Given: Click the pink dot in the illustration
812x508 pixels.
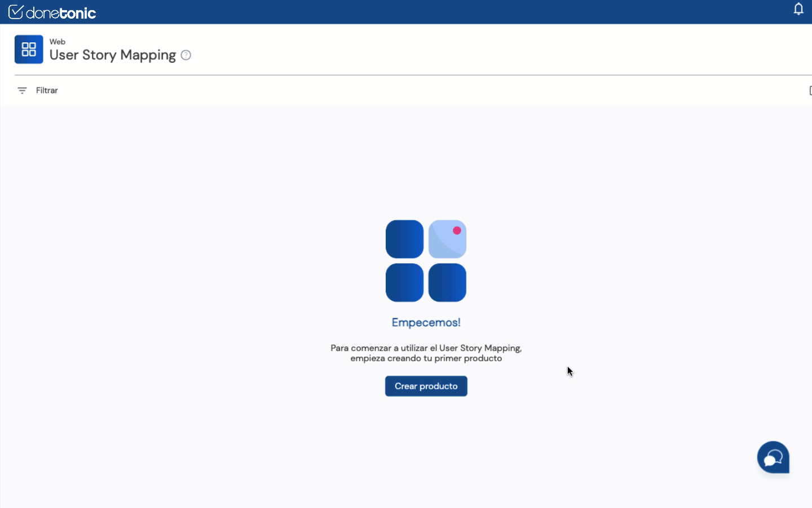Looking at the screenshot, I should coord(457,230).
